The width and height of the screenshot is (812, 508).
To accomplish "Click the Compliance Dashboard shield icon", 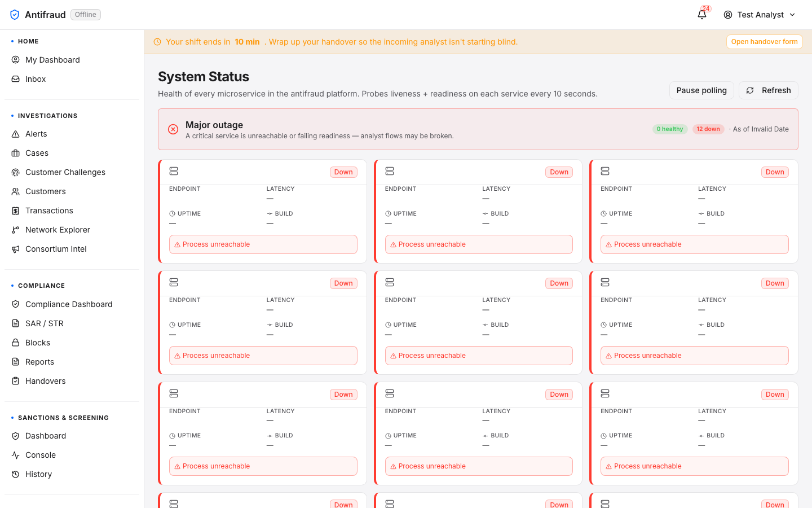I will coord(16,304).
